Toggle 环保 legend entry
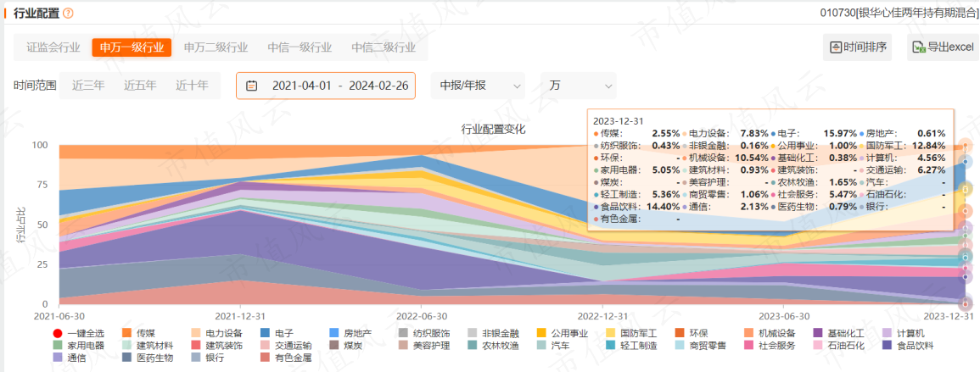980x372 pixels. pos(693,333)
